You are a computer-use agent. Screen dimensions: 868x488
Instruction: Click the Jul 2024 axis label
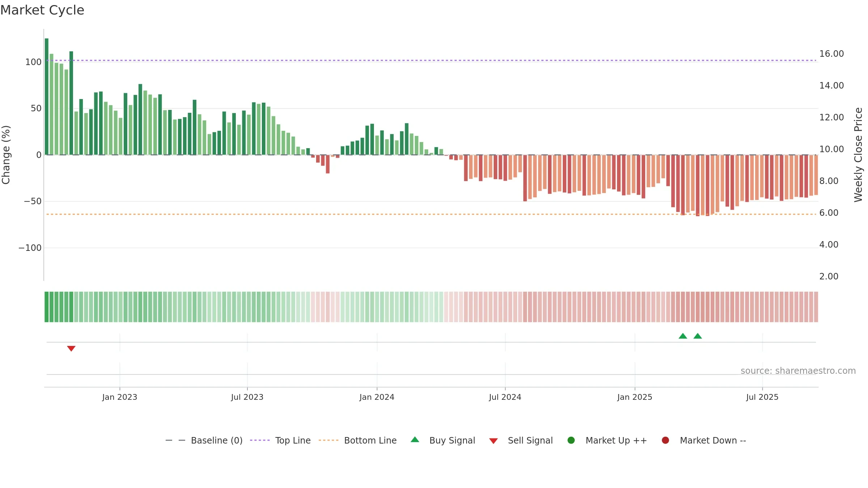click(x=505, y=397)
